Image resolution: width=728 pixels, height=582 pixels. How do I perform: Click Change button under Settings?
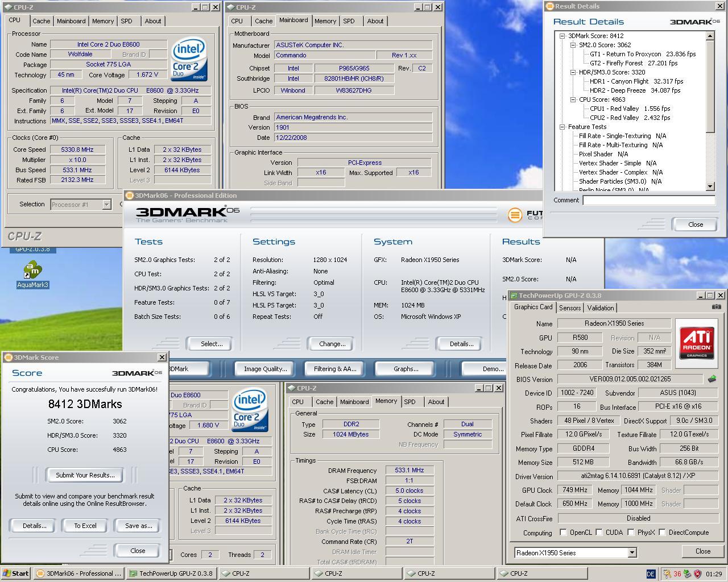(x=332, y=344)
